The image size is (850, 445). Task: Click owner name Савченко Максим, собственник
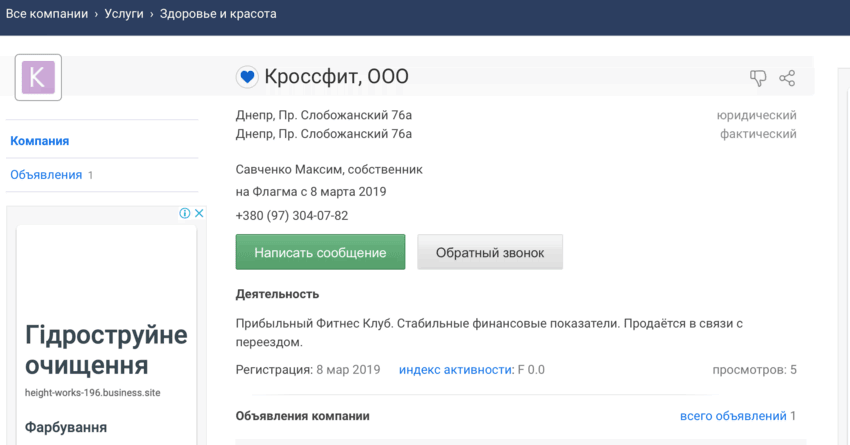pyautogui.click(x=329, y=170)
